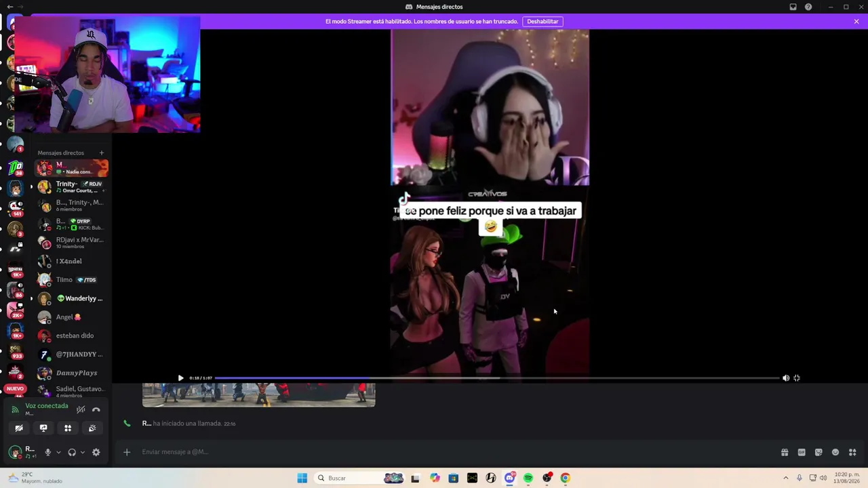Play the video in the media viewer
This screenshot has width=868, height=488.
[180, 378]
